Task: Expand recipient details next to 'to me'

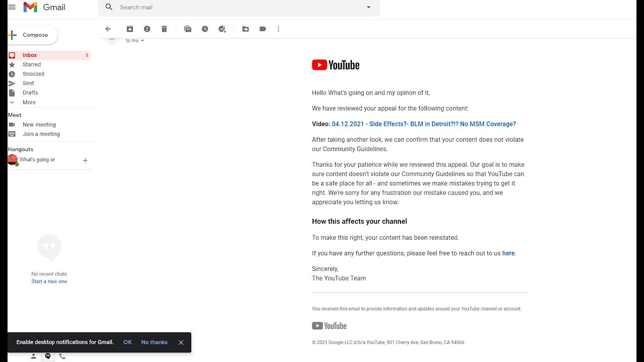Action: coord(142,41)
